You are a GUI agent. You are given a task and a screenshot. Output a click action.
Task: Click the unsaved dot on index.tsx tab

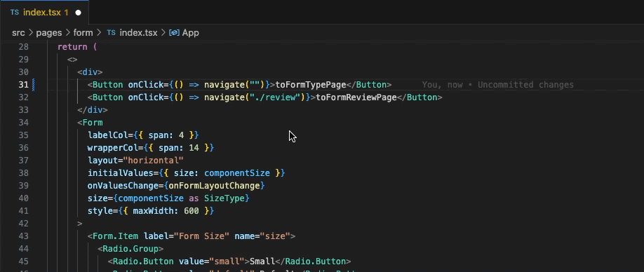78,13
